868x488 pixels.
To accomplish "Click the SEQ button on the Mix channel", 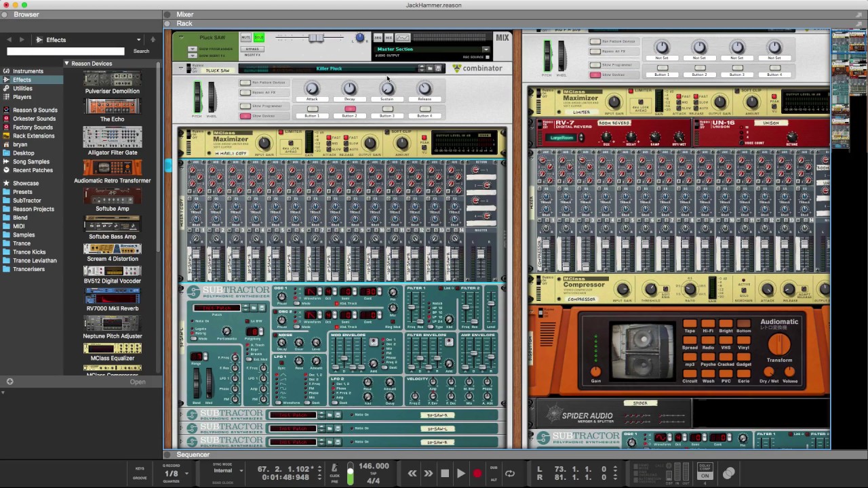I will click(x=378, y=37).
